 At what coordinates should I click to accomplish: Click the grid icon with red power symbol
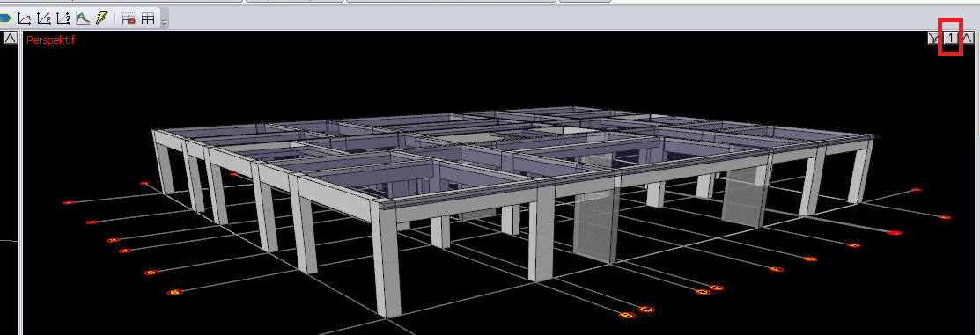(x=129, y=18)
